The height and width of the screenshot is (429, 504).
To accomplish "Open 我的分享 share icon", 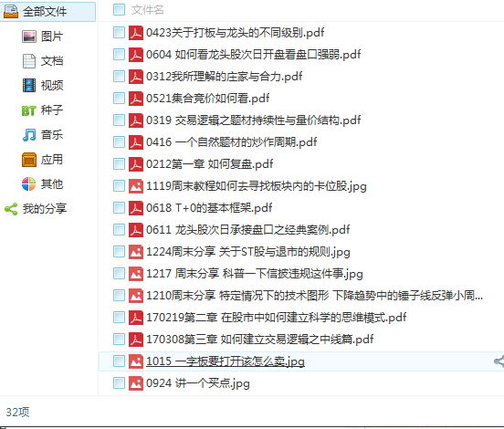I will tap(11, 209).
